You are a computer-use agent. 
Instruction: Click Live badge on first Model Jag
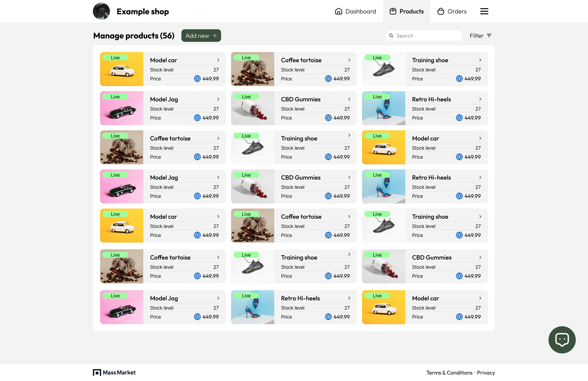(x=115, y=97)
